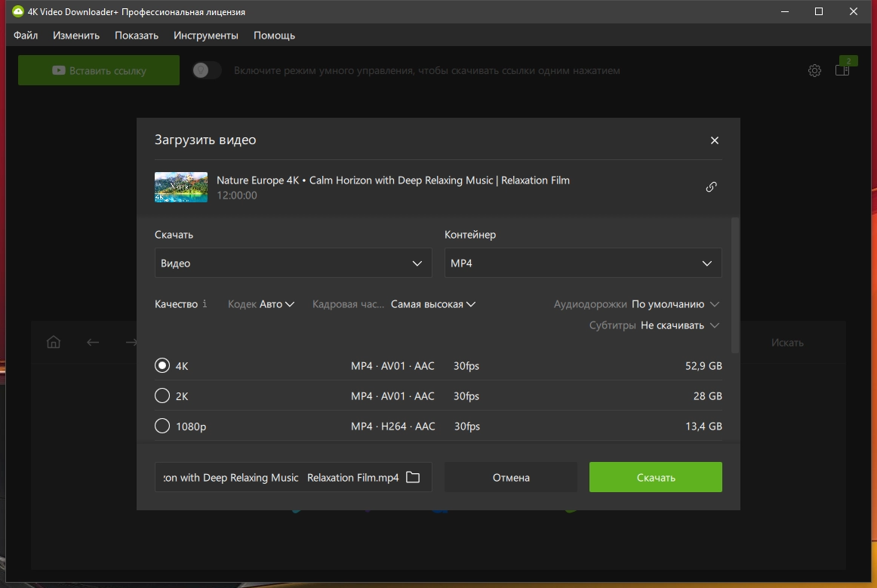
Task: Click the back arrow in browser bar
Action: tap(93, 342)
